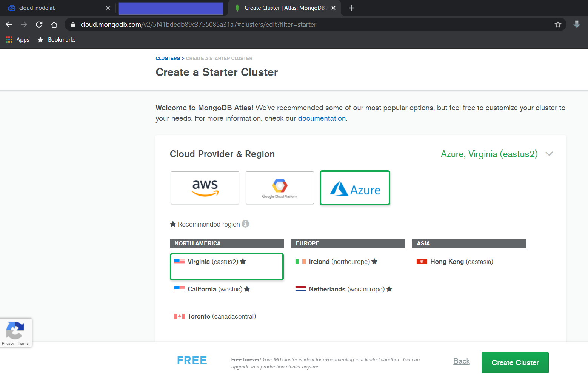
Task: Open the browser home page icon
Action: 54,25
